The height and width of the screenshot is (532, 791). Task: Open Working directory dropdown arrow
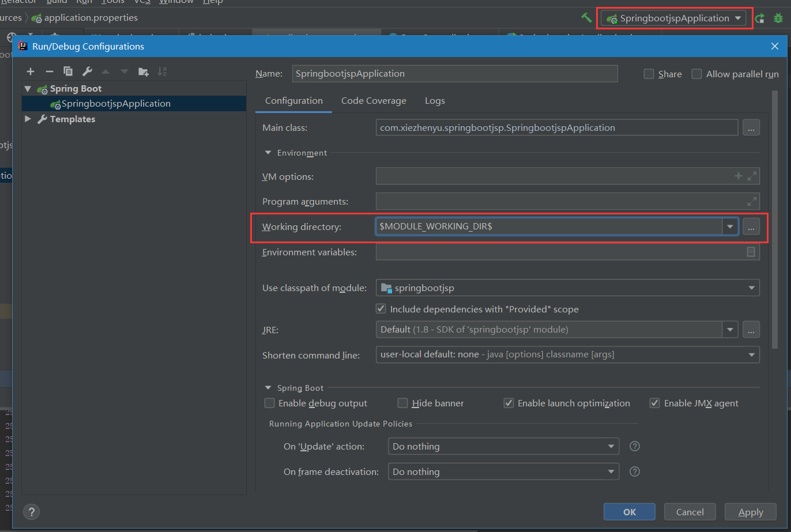coord(730,227)
